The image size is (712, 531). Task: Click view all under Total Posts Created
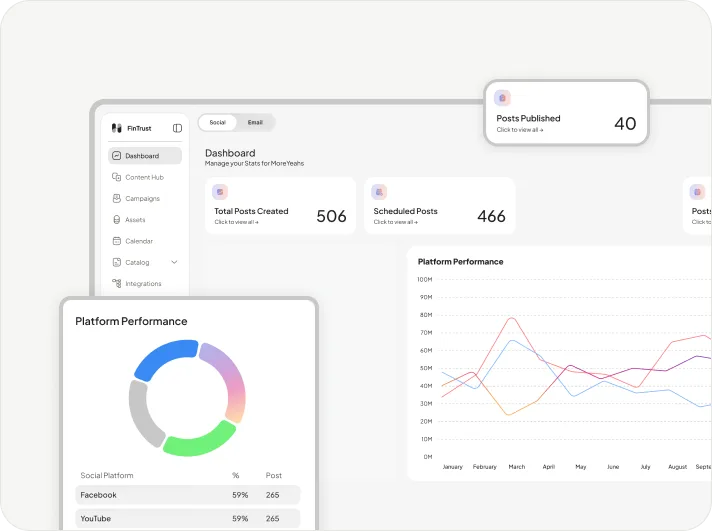pos(237,222)
